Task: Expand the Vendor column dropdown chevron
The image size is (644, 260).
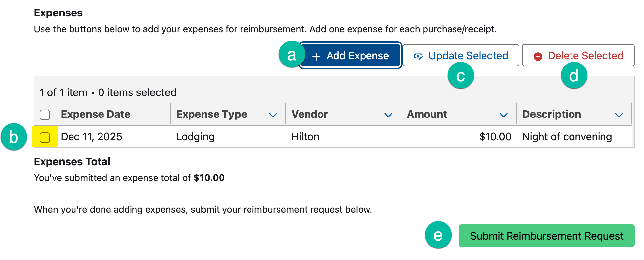Action: pos(388,115)
